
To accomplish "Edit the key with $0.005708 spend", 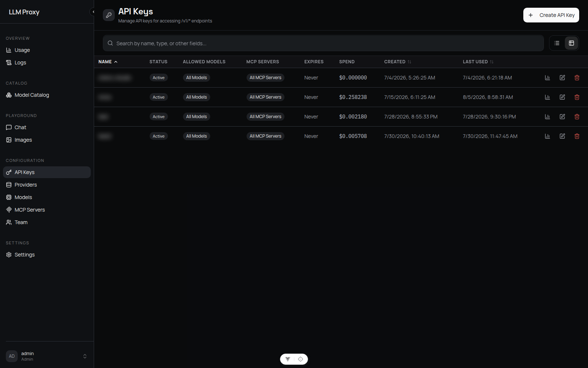I will 562,136.
